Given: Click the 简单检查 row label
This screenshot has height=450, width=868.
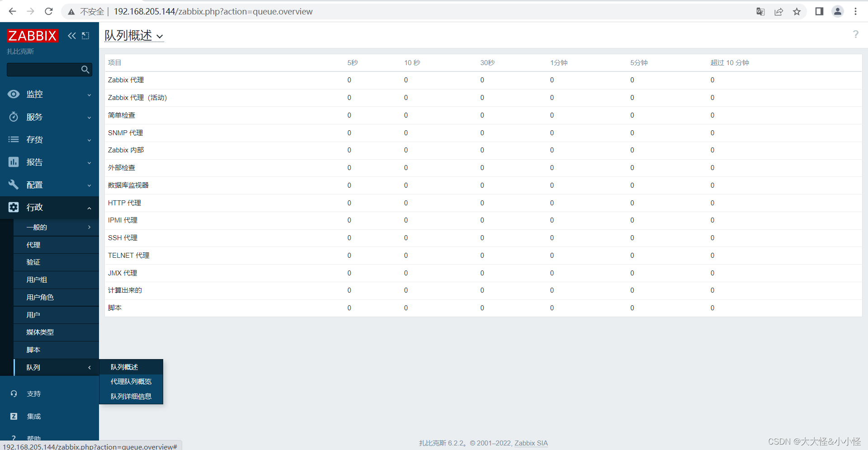Looking at the screenshot, I should (x=122, y=115).
